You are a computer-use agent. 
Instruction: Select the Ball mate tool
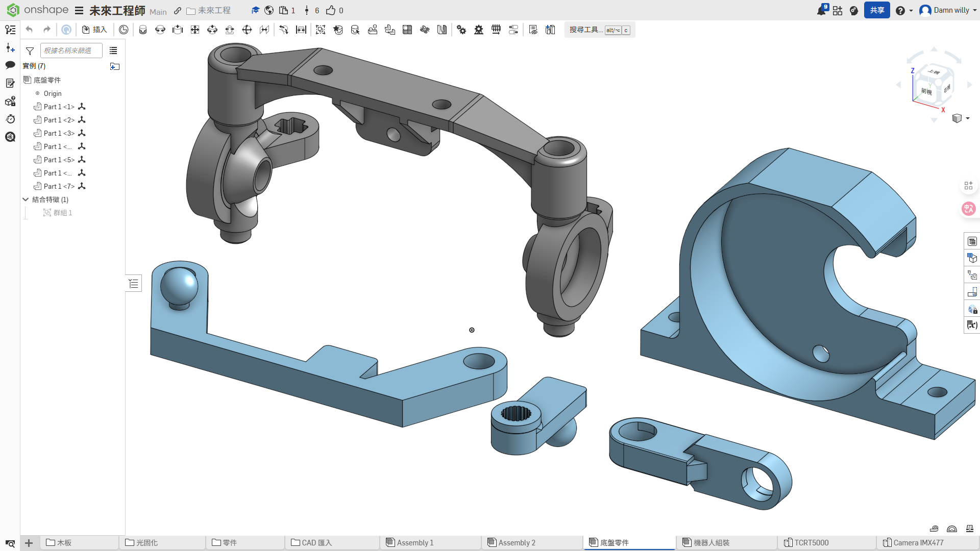pyautogui.click(x=247, y=30)
